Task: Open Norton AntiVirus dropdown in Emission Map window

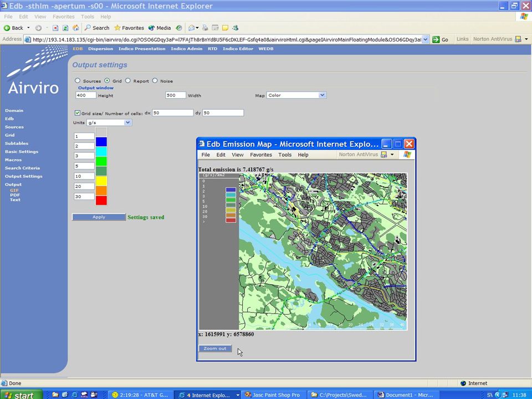Action: pyautogui.click(x=392, y=155)
